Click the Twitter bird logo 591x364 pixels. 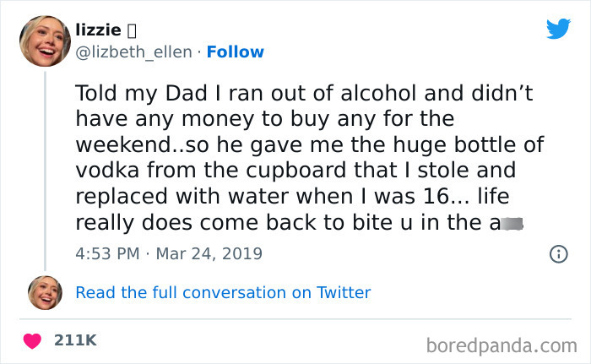click(558, 29)
